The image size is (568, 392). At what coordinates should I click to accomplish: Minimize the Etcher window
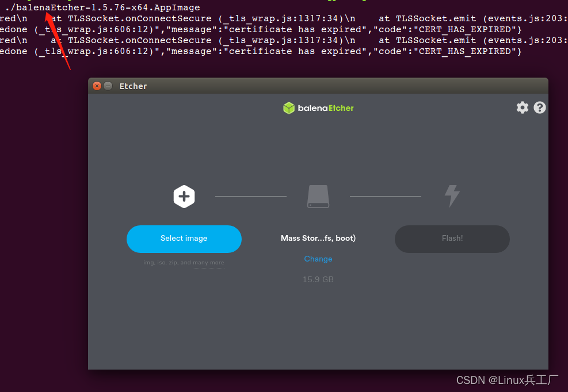coord(108,86)
